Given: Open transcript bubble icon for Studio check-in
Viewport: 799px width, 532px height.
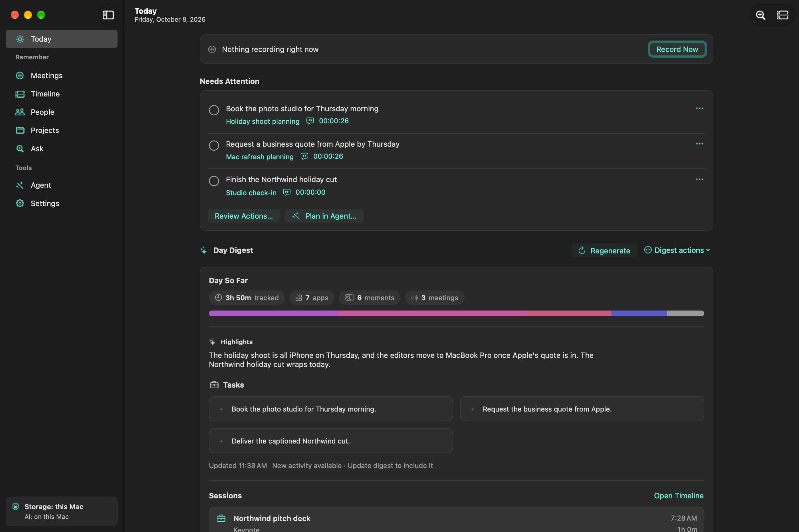Looking at the screenshot, I should [286, 192].
